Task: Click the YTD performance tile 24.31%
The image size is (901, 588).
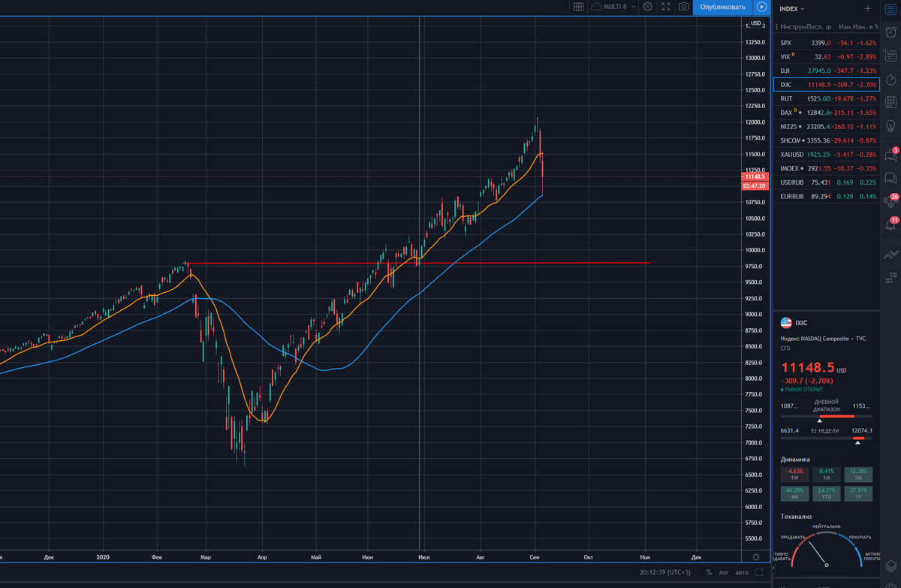Action: [x=826, y=493]
